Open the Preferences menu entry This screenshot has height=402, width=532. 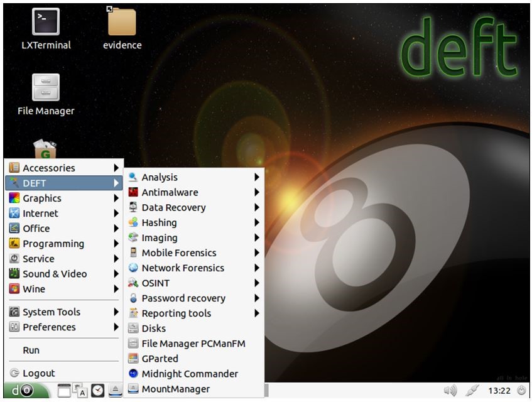coord(64,327)
